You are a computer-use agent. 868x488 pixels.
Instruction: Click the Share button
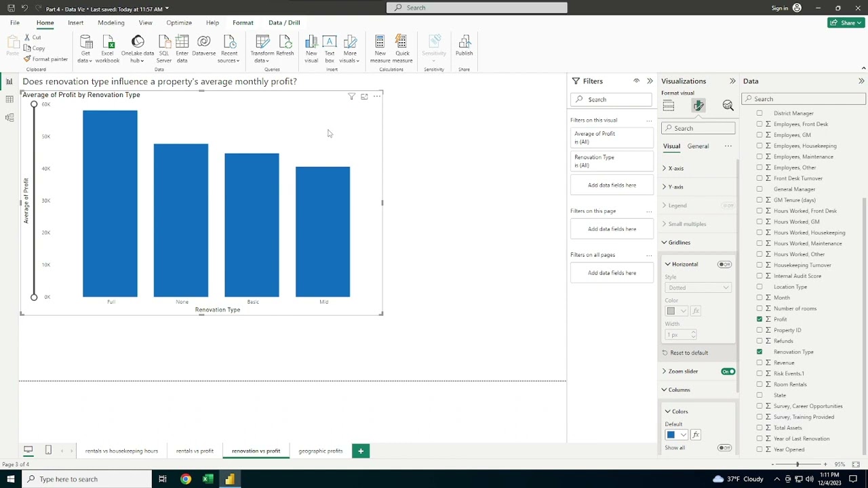point(846,22)
